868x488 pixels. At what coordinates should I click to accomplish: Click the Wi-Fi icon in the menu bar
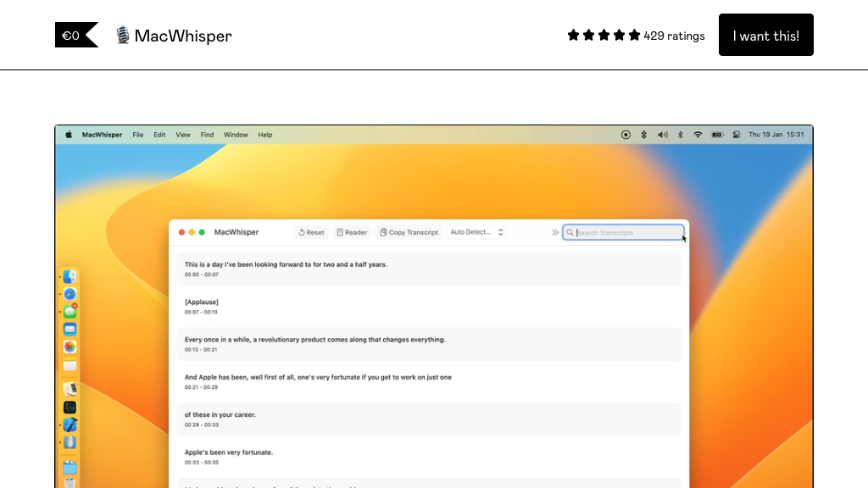pos(698,134)
